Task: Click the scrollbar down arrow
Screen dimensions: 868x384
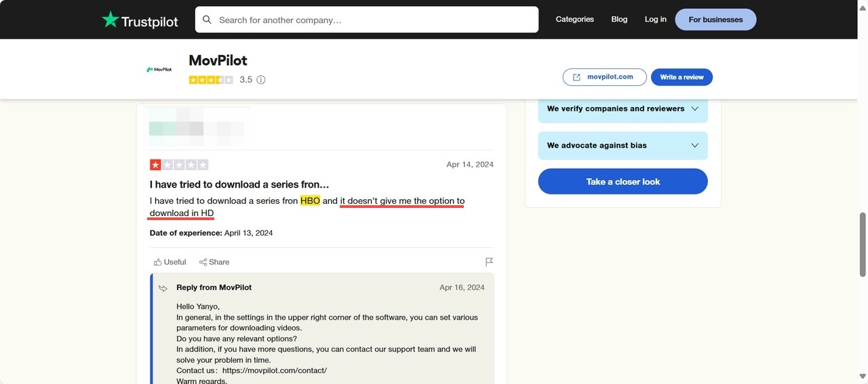Action: click(863, 377)
